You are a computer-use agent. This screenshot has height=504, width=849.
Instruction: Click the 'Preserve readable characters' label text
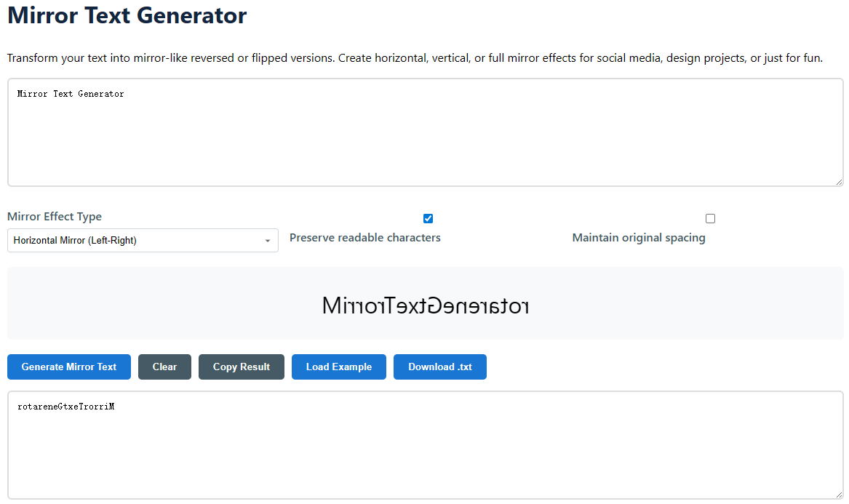[x=364, y=238]
